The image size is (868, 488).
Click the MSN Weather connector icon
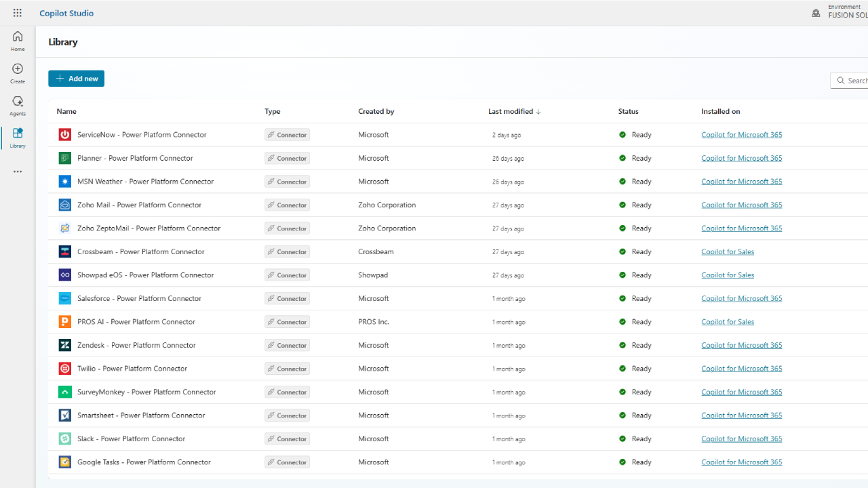pyautogui.click(x=64, y=182)
